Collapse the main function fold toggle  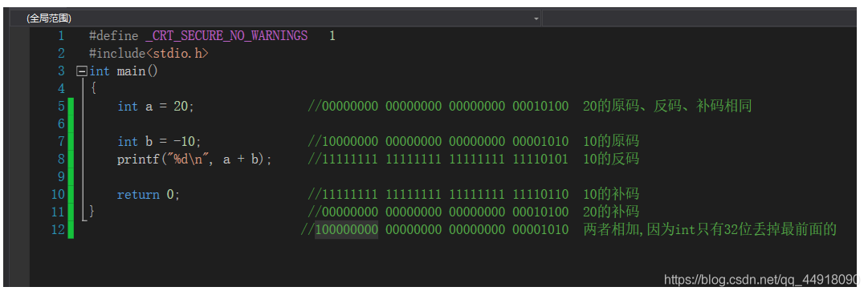pos(81,71)
